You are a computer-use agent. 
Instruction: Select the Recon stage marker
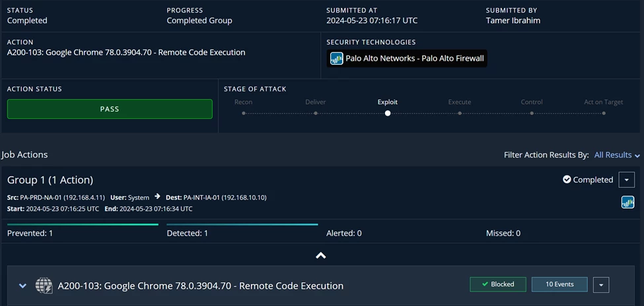point(244,113)
